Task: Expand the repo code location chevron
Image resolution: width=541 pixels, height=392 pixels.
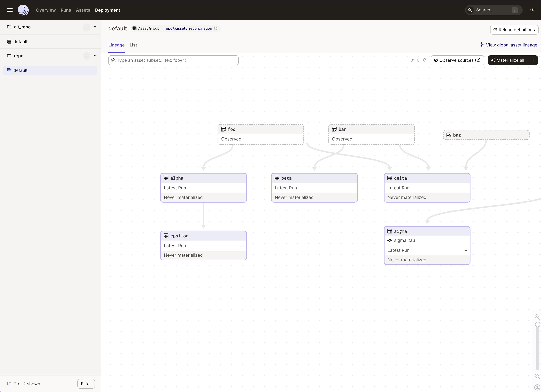Action: point(95,56)
